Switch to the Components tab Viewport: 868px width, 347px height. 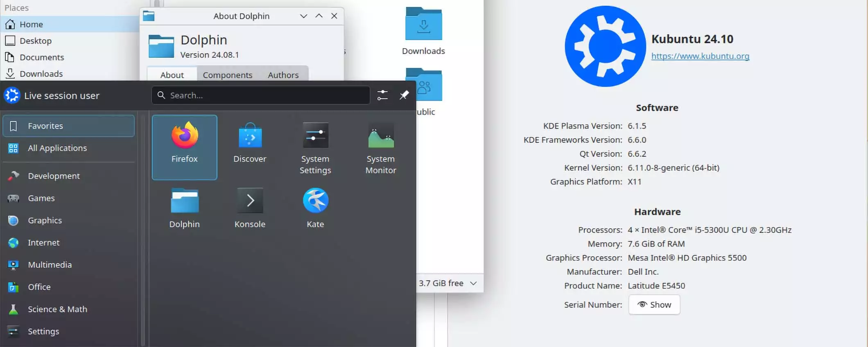[x=228, y=75]
